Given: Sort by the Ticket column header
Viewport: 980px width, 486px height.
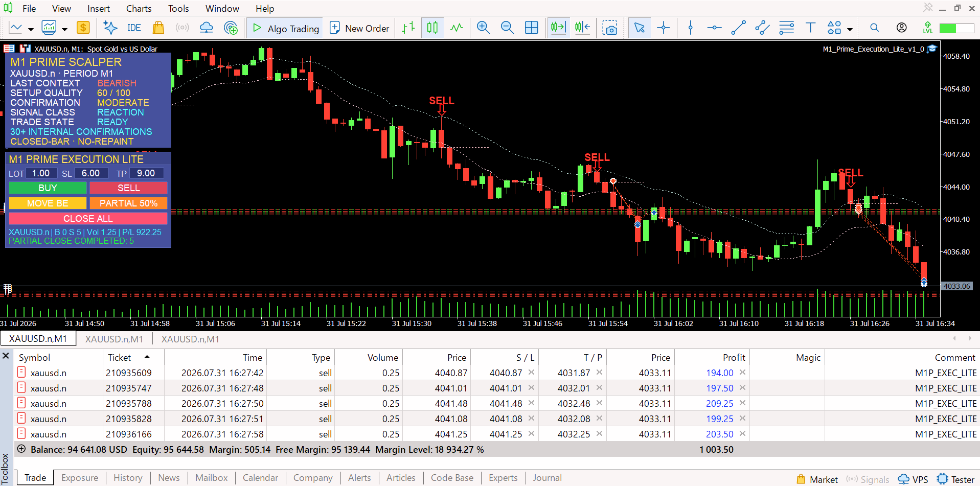Looking at the screenshot, I should coord(133,357).
